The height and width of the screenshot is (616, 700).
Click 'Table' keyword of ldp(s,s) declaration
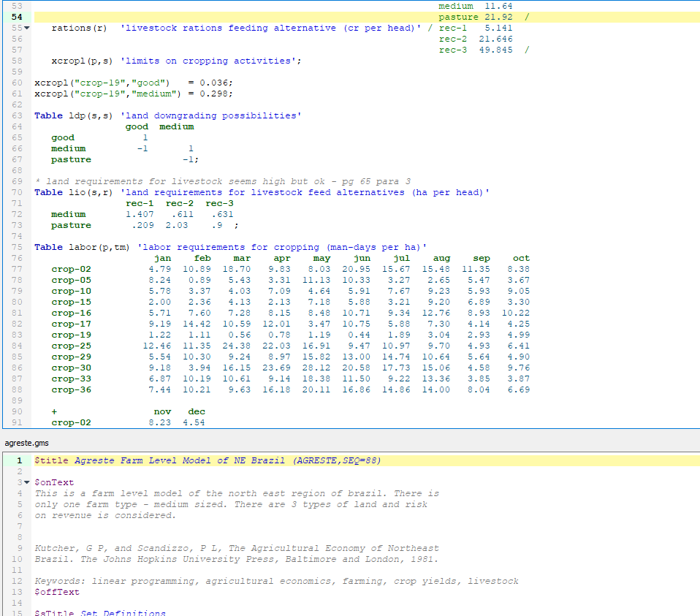48,115
